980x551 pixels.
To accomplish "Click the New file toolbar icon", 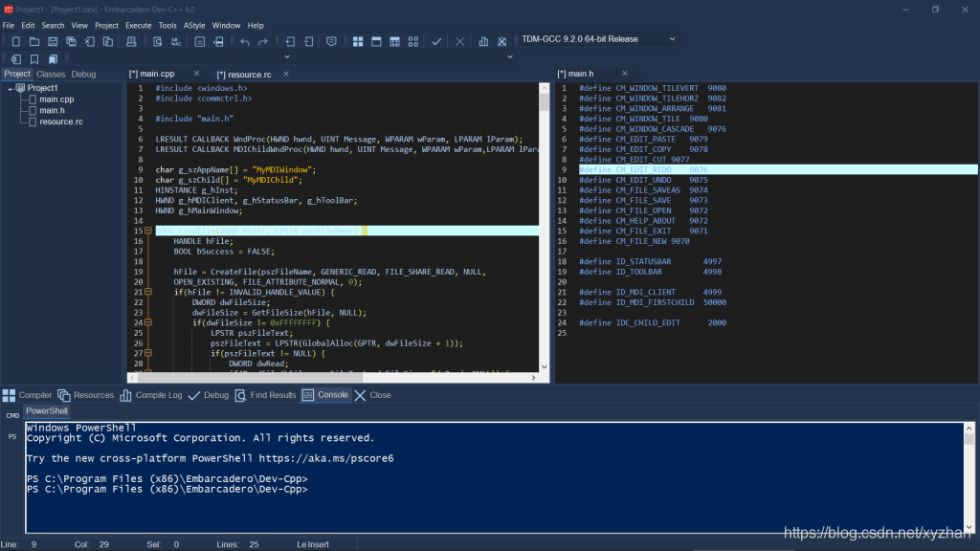I will [x=16, y=42].
